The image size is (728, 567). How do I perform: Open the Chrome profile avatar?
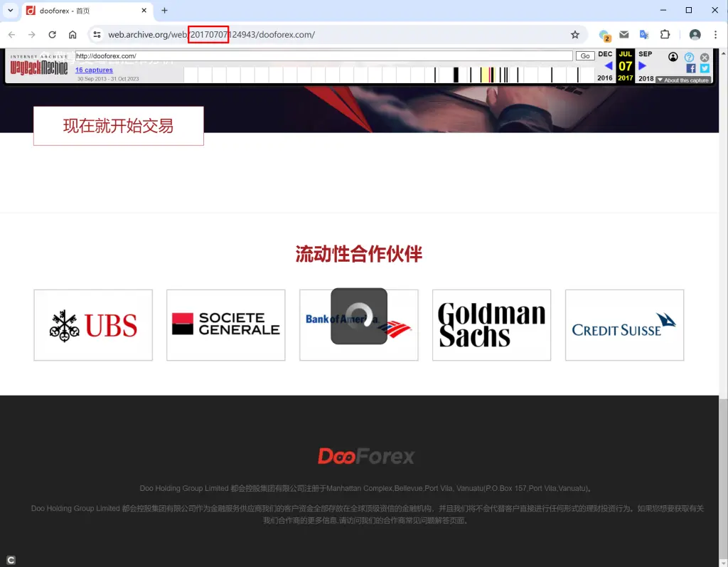695,34
